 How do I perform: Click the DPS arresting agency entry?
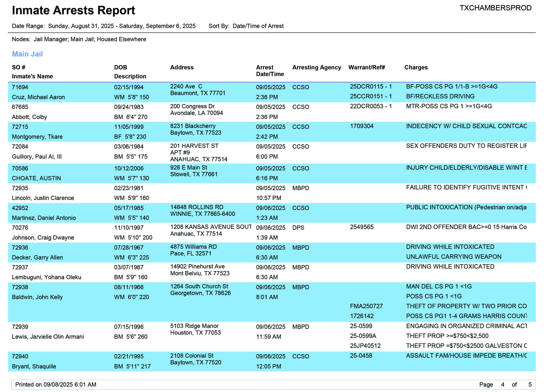click(298, 227)
